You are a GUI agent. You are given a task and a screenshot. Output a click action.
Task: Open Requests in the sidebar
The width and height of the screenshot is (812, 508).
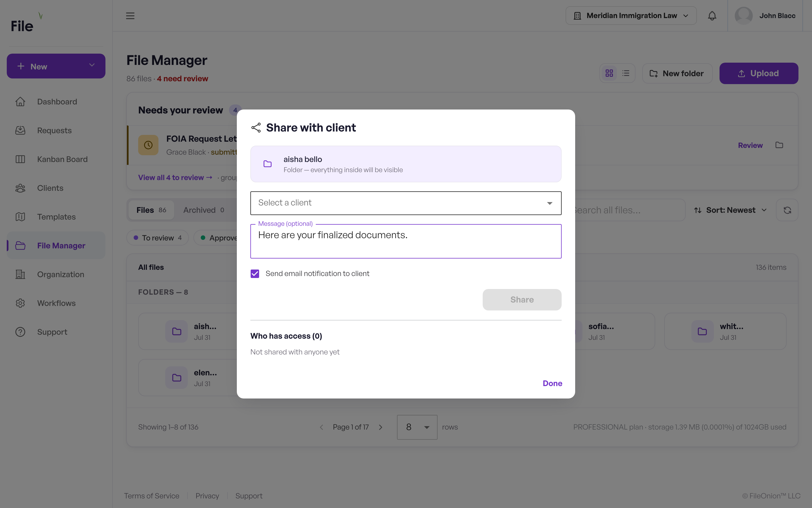coord(56,130)
